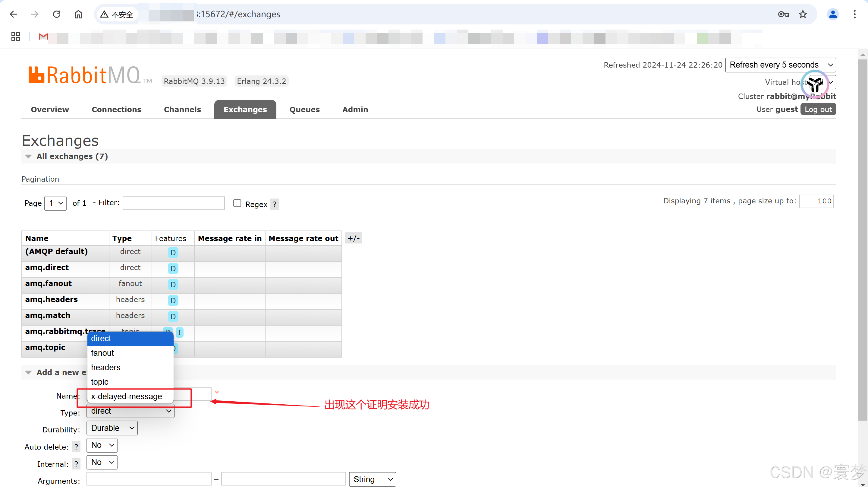868x487 pixels.
Task: Open the Regex help question mark icon
Action: coord(275,204)
